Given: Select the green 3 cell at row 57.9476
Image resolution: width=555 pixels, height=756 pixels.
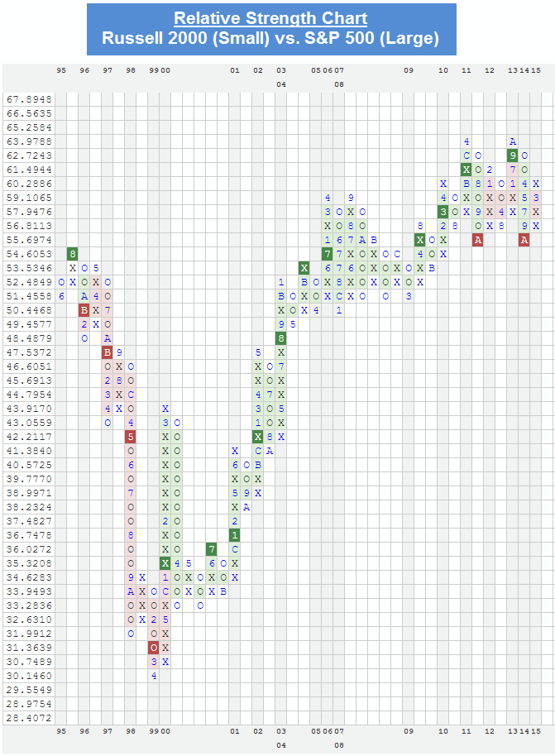Looking at the screenshot, I should point(443,211).
